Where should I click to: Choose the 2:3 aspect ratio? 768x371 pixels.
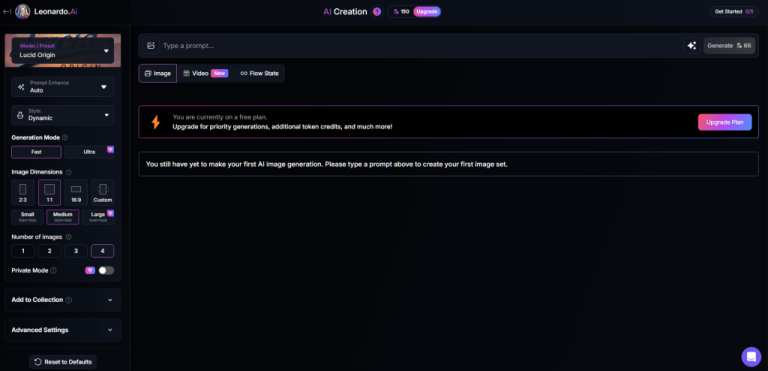(23, 192)
